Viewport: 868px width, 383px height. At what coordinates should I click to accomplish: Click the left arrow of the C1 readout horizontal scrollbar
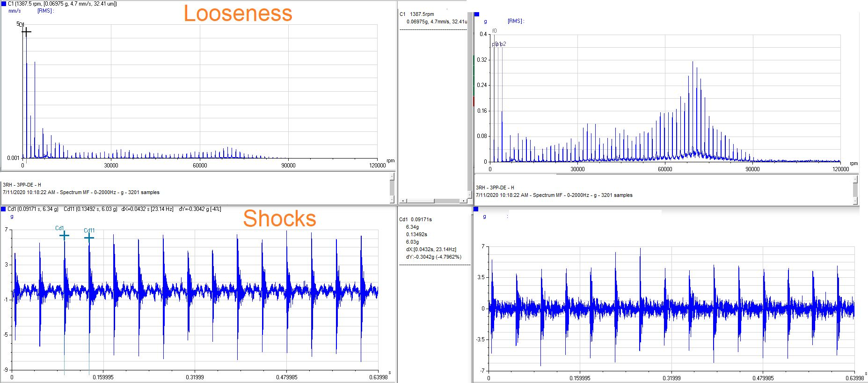point(402,201)
